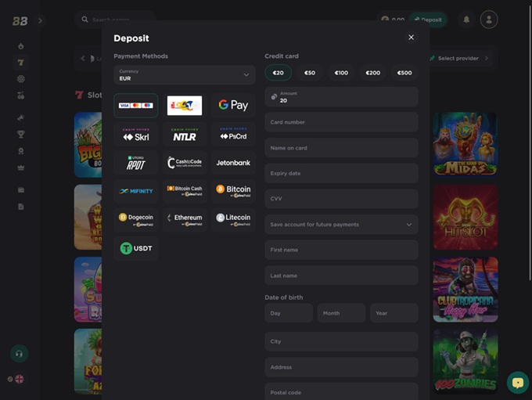Viewport: 532px width, 400px height.
Task: Choose the Litecoin payment method
Action: (x=232, y=219)
